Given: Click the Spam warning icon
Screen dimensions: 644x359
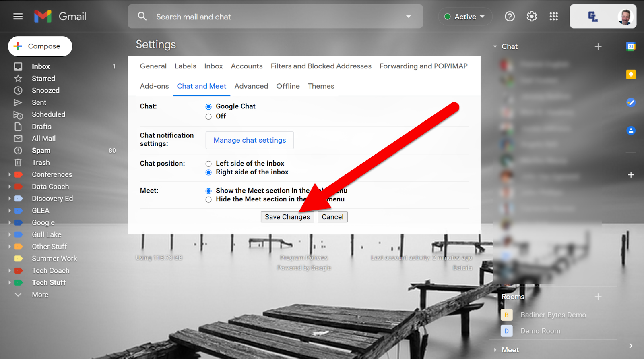Looking at the screenshot, I should pyautogui.click(x=18, y=151).
